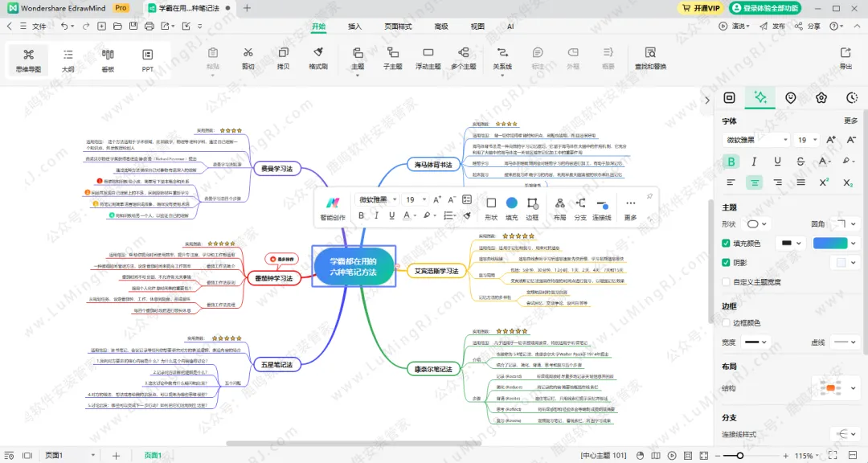Click the 子主题 subtopic icon
This screenshot has height=463, width=868.
tap(392, 56)
